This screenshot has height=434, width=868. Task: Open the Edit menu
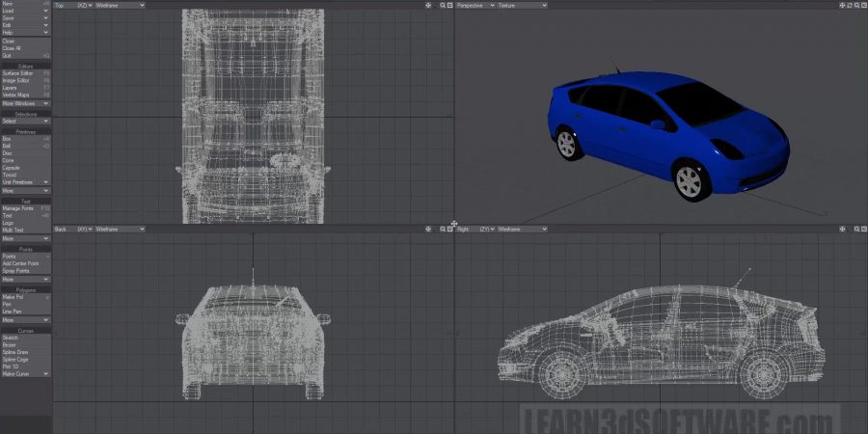point(25,25)
